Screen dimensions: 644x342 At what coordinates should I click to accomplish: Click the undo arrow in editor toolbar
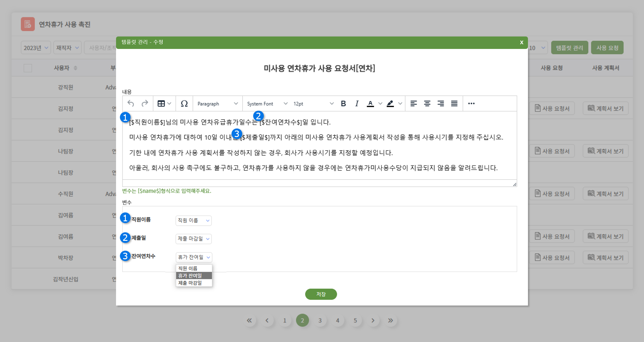[131, 104]
